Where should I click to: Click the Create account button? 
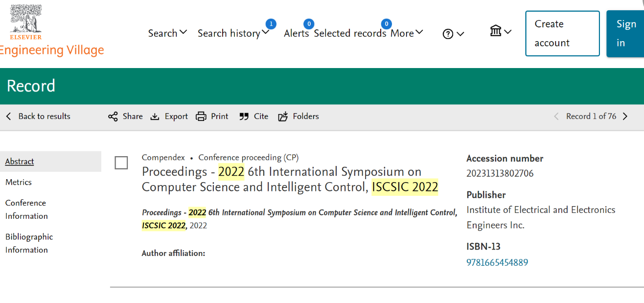(x=562, y=33)
